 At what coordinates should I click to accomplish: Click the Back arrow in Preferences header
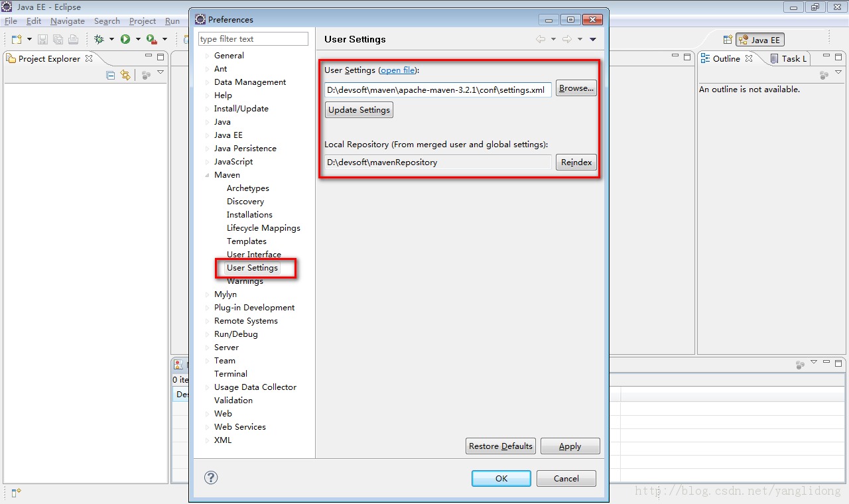click(x=541, y=39)
